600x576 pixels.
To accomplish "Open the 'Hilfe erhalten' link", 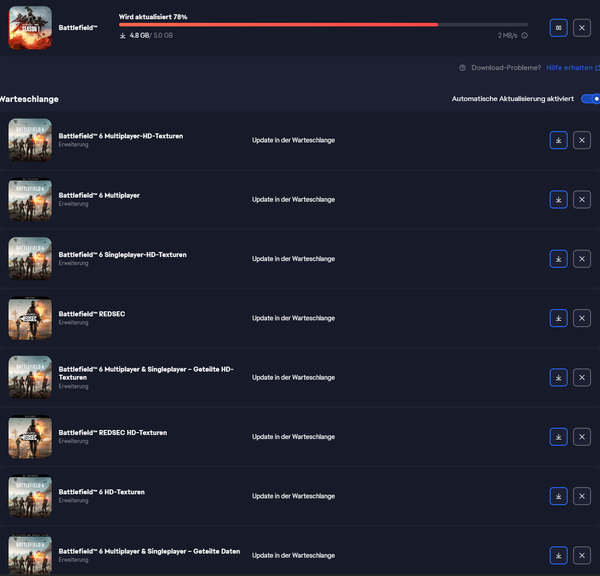I will [569, 68].
